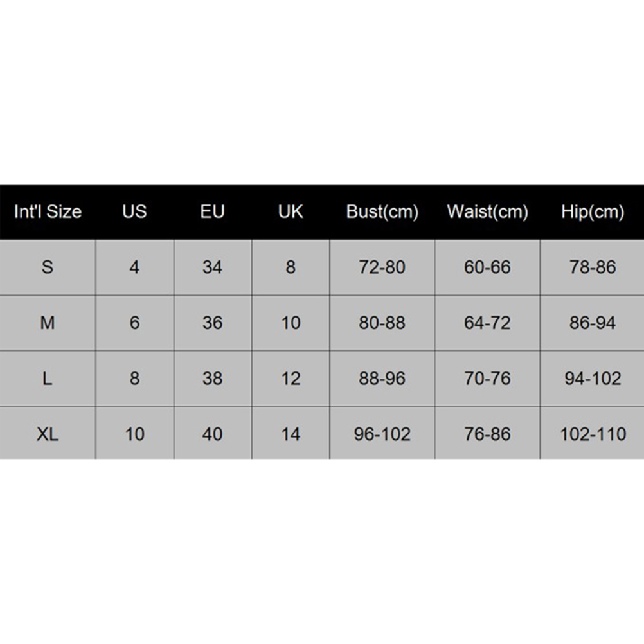Select the EU size 34 cell

pos(212,267)
